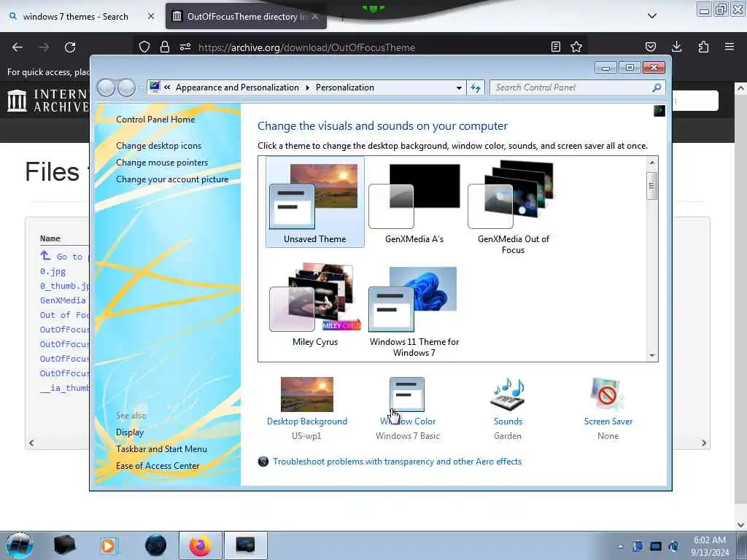
Task: Select the Unsaved Theme thumbnail
Action: point(315,202)
